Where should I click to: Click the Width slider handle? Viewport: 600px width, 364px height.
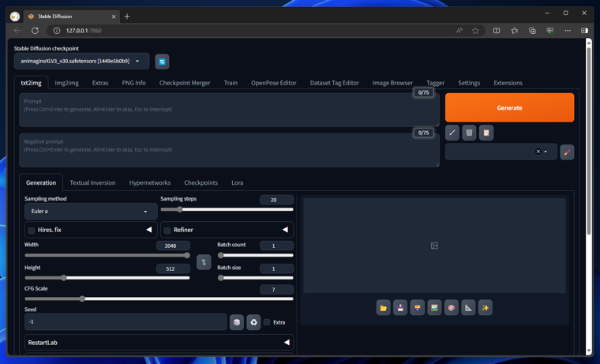point(187,255)
